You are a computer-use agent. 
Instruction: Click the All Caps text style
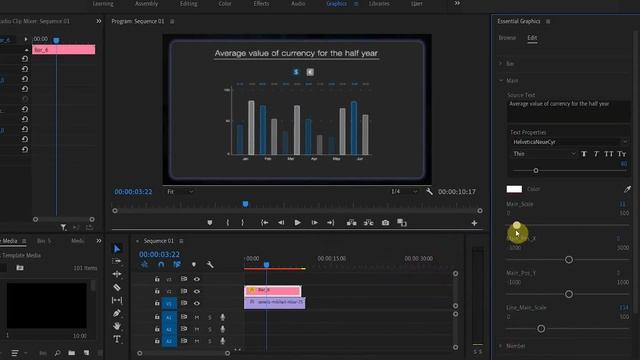tap(609, 154)
